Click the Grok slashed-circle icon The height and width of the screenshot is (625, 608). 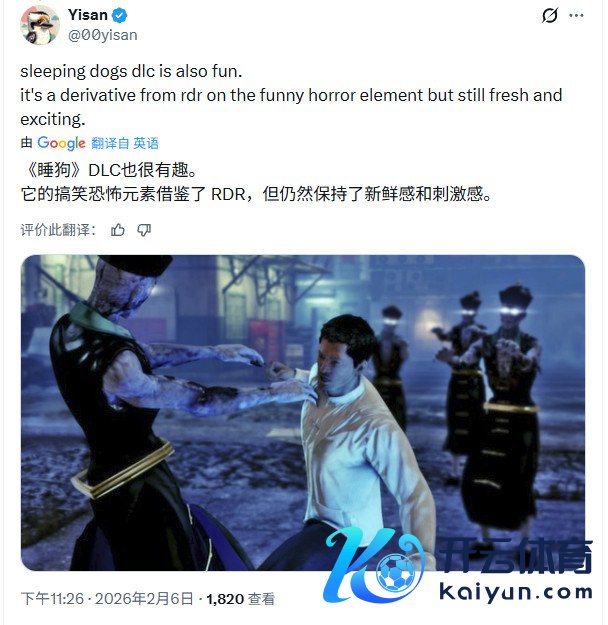(x=550, y=16)
